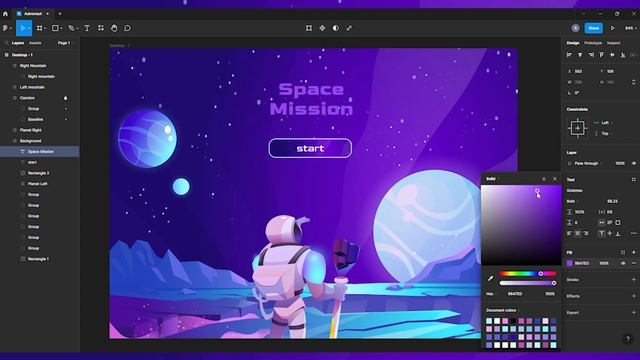Click the fill color swatch in Fill section
Viewport: 640px width, 360px height.
(570, 263)
